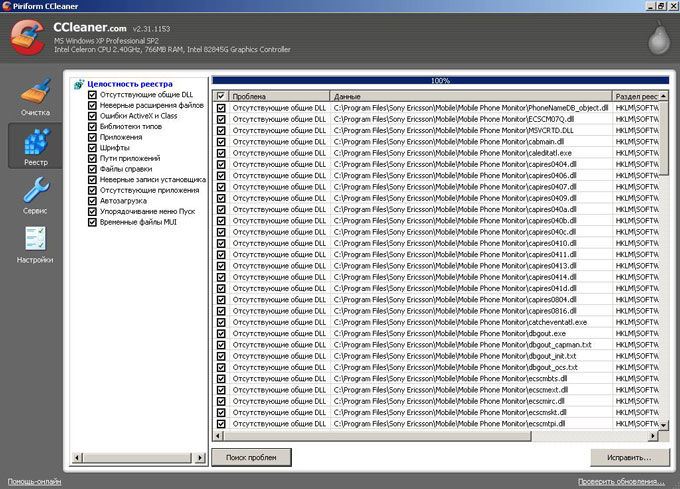The width and height of the screenshot is (680, 489).
Task: Uncheck Ошибки ActiveX и Class option
Action: coord(92,116)
